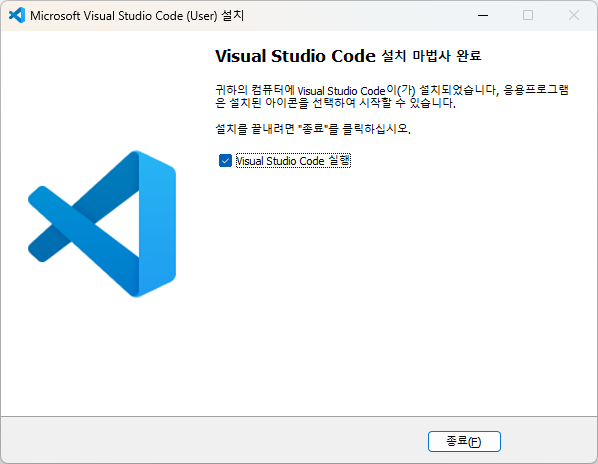Image resolution: width=598 pixels, height=464 pixels.
Task: Click the bold 'Visual Studio Code' words in heading
Action: point(295,56)
